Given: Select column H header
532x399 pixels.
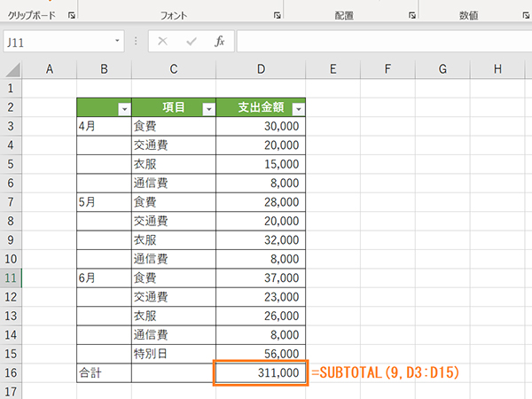Looking at the screenshot, I should click(497, 69).
